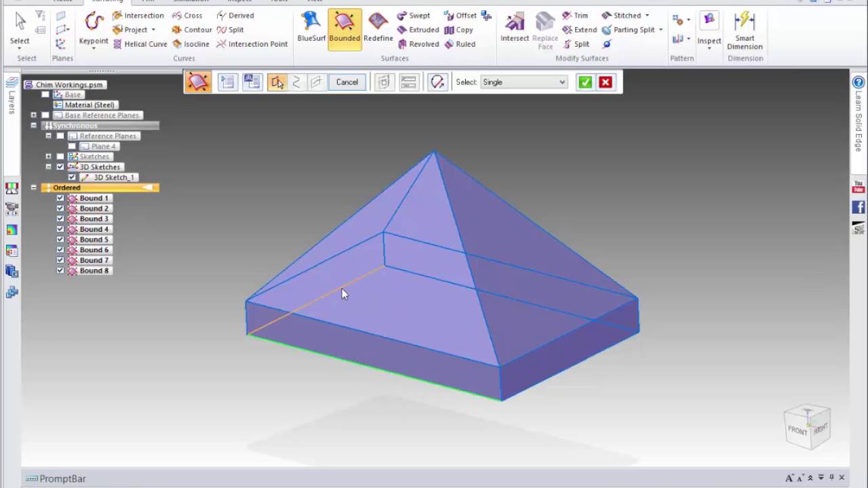Screen dimensions: 868x488
Task: Reject with the red X button
Action: point(606,83)
